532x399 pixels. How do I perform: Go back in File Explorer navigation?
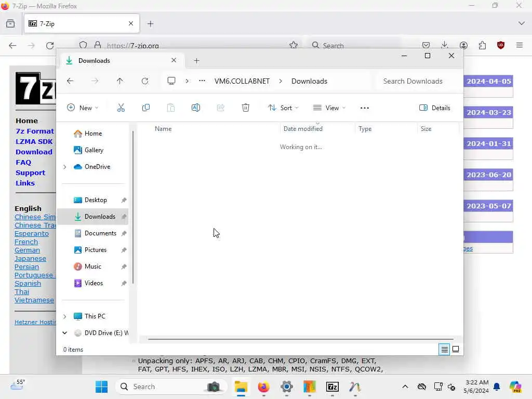click(x=70, y=81)
